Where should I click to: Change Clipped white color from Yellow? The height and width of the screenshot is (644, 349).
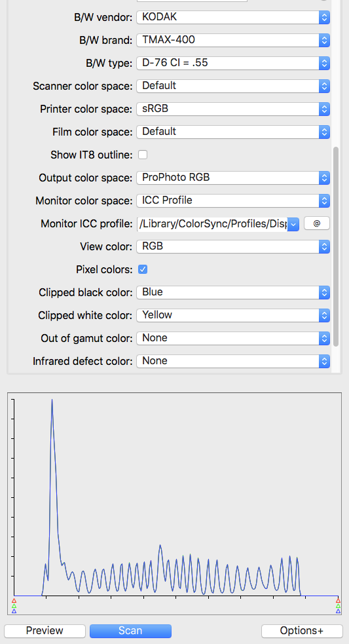233,315
